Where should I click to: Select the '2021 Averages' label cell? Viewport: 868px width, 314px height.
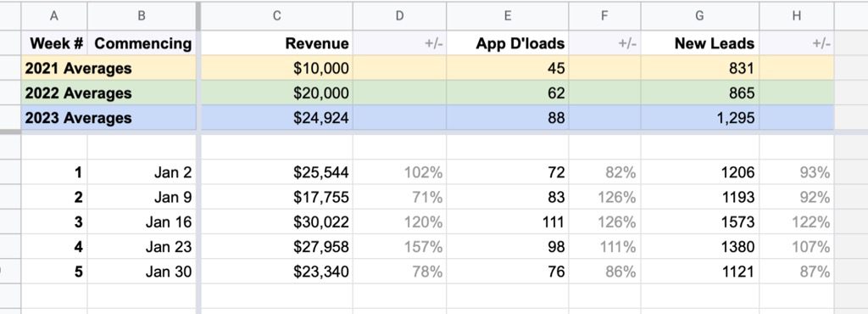point(109,68)
